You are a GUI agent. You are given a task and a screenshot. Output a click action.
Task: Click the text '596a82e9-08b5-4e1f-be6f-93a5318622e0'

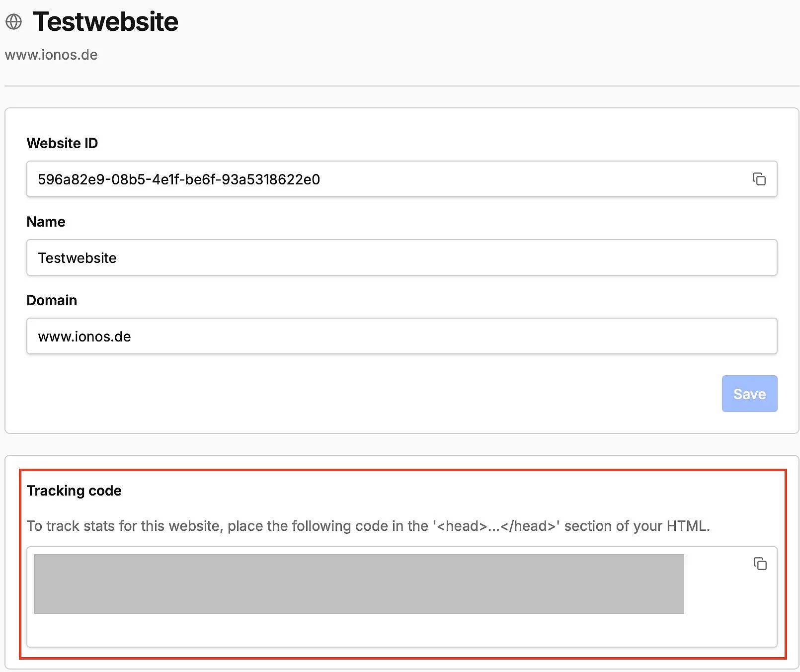point(179,179)
